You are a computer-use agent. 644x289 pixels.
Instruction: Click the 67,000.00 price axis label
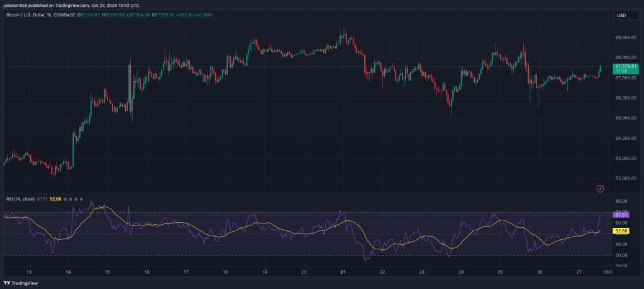(x=626, y=77)
